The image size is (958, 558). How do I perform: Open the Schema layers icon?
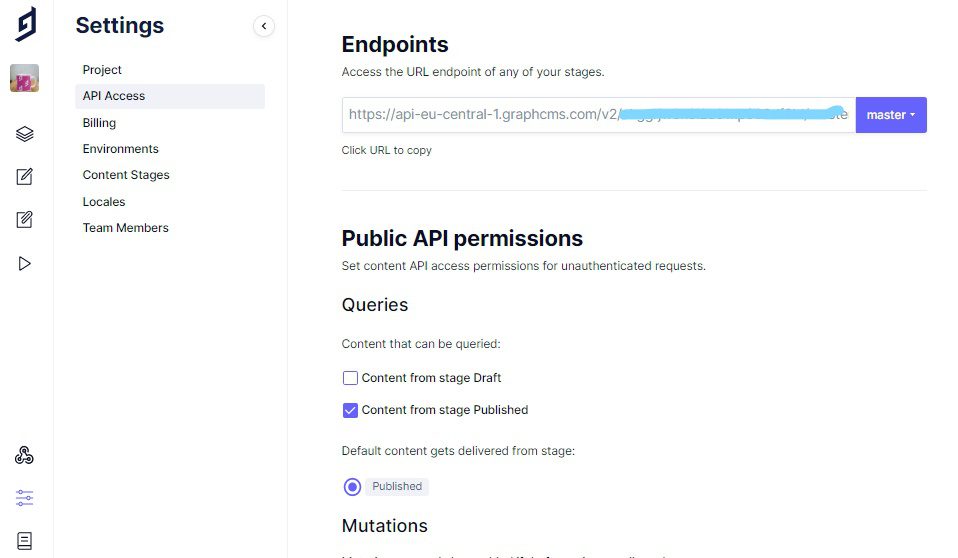(25, 134)
